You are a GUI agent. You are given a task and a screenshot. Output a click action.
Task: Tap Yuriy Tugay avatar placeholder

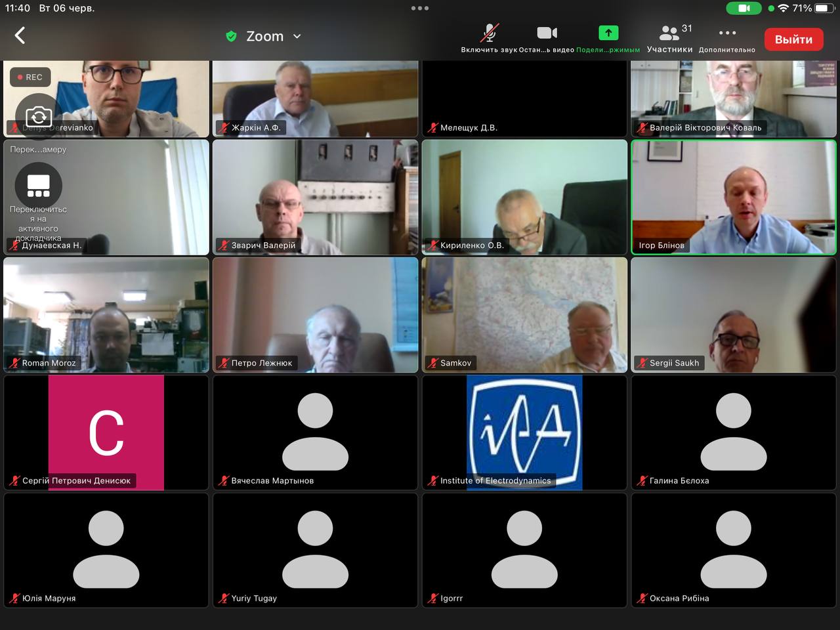316,549
